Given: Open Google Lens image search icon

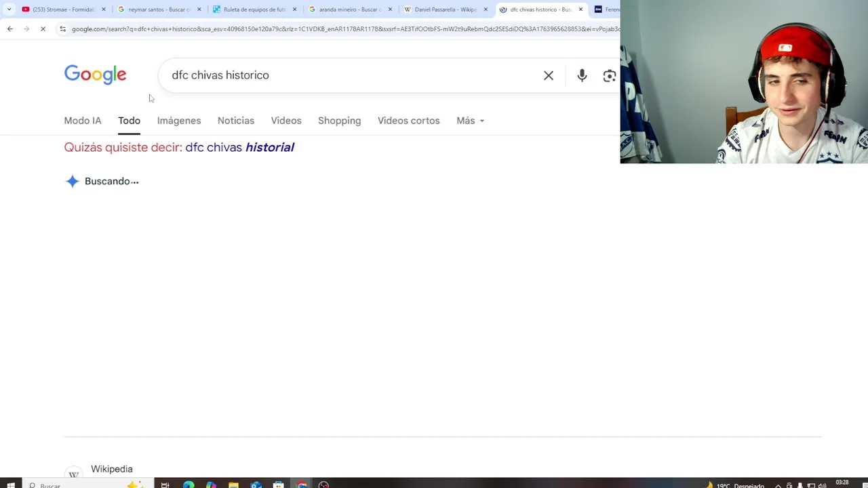Looking at the screenshot, I should point(610,75).
